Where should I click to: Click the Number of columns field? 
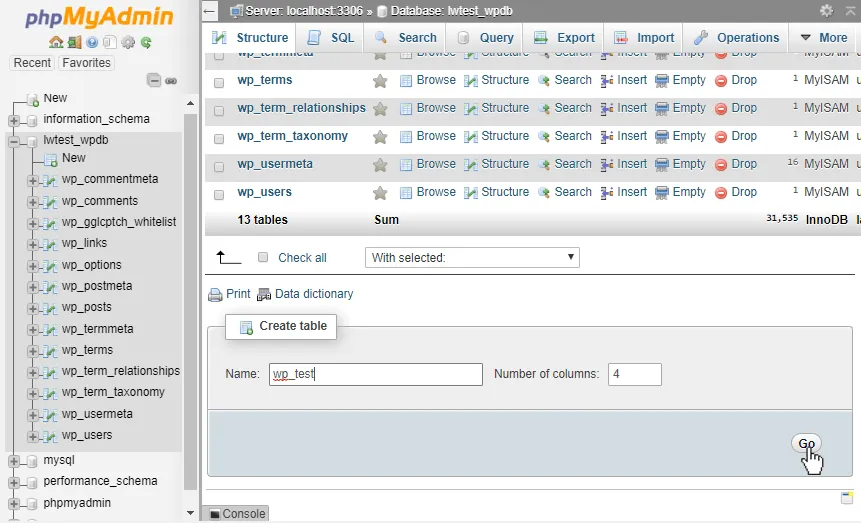click(634, 374)
